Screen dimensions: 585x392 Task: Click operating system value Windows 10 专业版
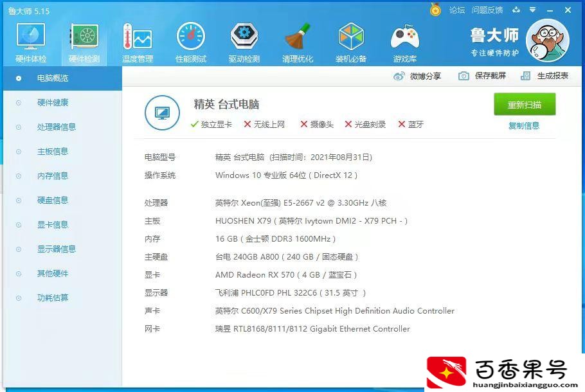point(287,175)
